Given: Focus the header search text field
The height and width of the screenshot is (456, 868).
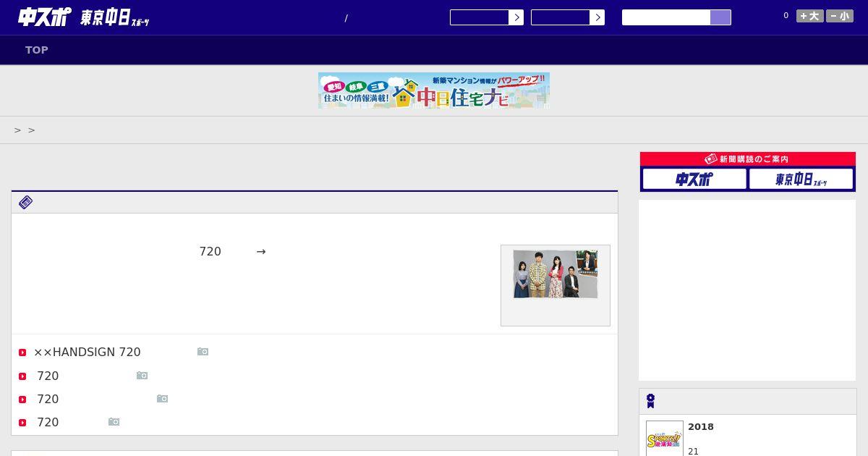Looking at the screenshot, I should tap(666, 17).
